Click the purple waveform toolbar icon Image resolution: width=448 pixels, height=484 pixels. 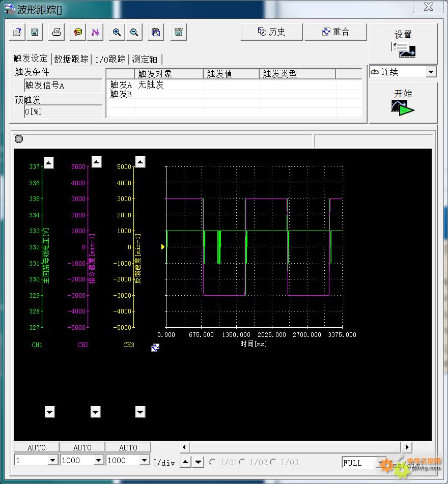pos(96,32)
